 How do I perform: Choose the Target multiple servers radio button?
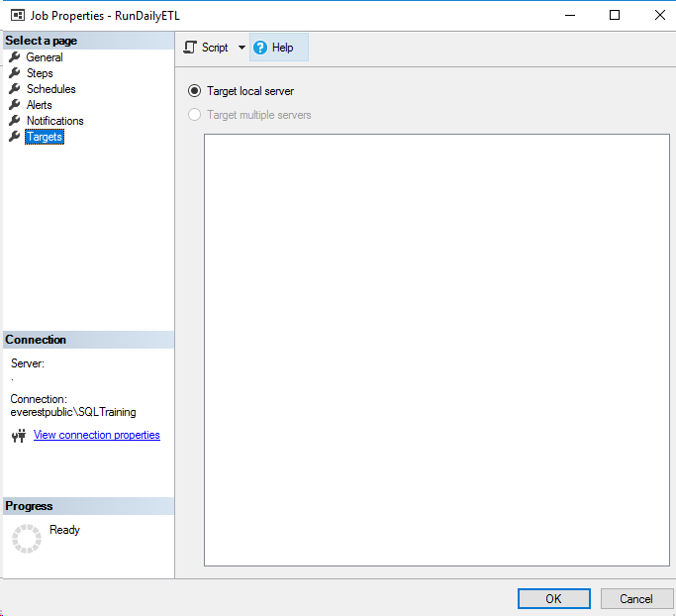coord(195,115)
